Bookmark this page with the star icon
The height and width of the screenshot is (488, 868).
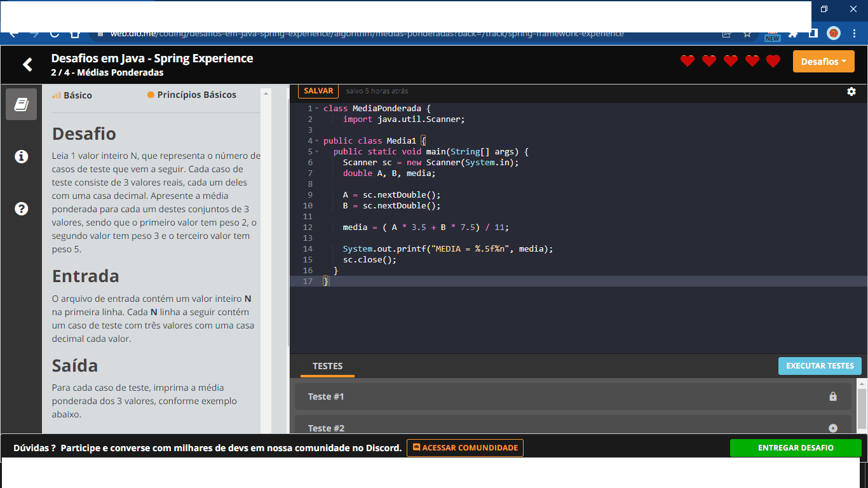(x=747, y=34)
